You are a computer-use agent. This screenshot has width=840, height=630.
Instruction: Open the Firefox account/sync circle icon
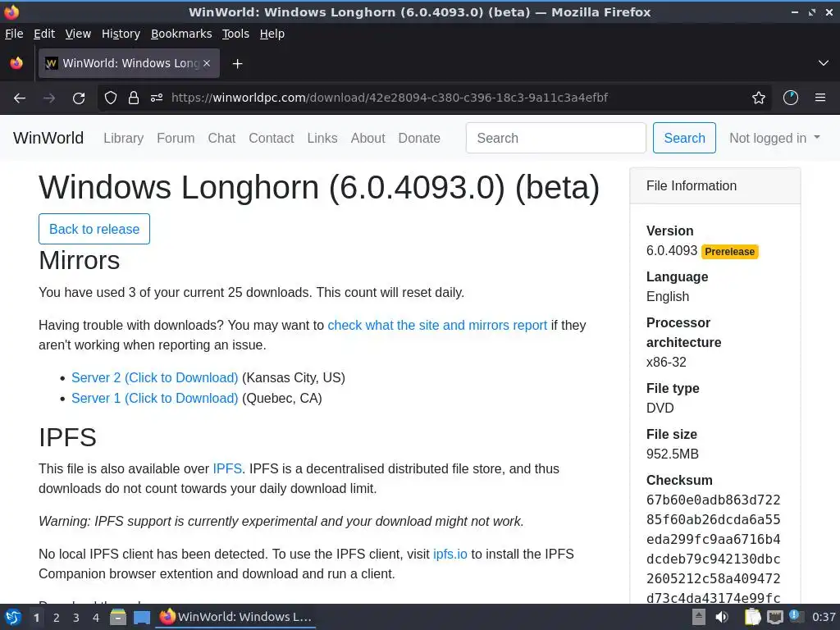[791, 98]
